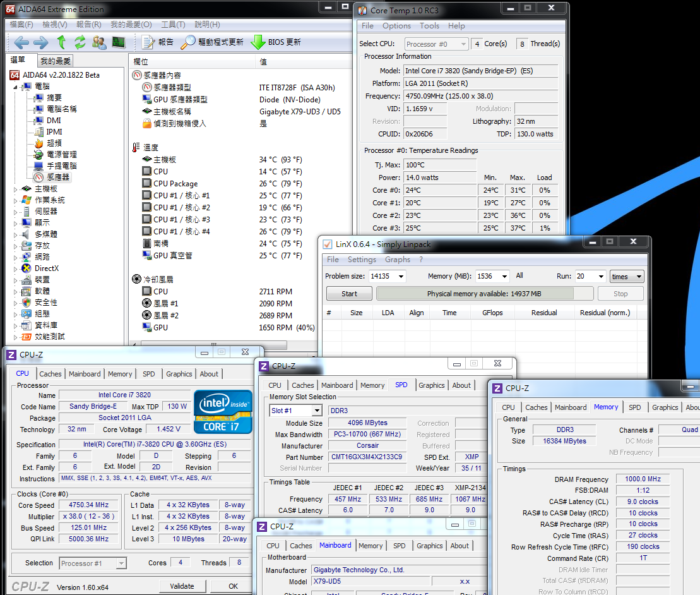Select the 效能測試 benchmark tree item

click(x=44, y=337)
